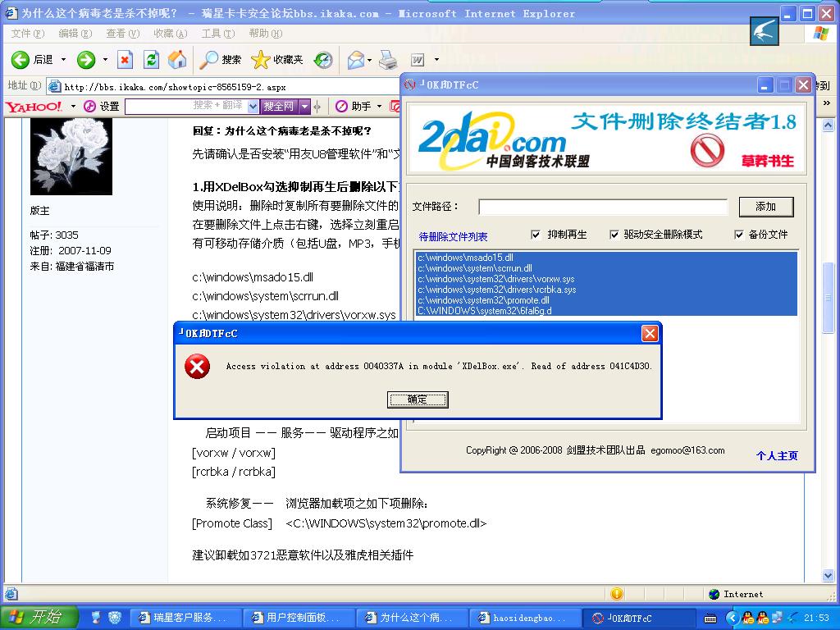The width and height of the screenshot is (840, 630).
Task: Click the Yahoo! logo in the toolbar
Action: pyautogui.click(x=34, y=106)
